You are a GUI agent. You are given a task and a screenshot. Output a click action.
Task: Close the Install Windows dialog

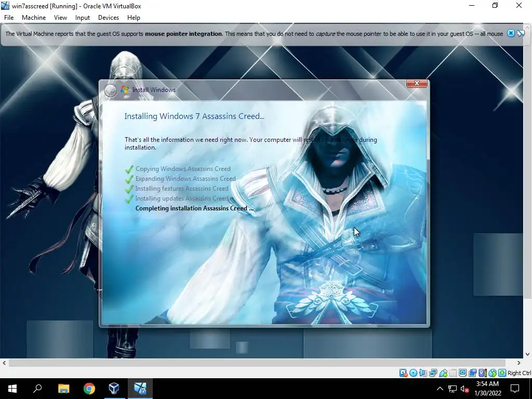[417, 84]
